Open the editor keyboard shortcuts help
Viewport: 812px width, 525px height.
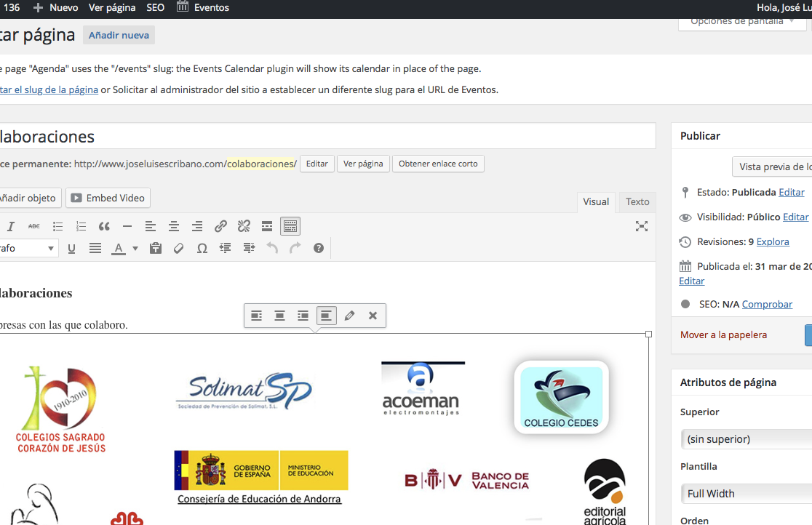click(319, 249)
